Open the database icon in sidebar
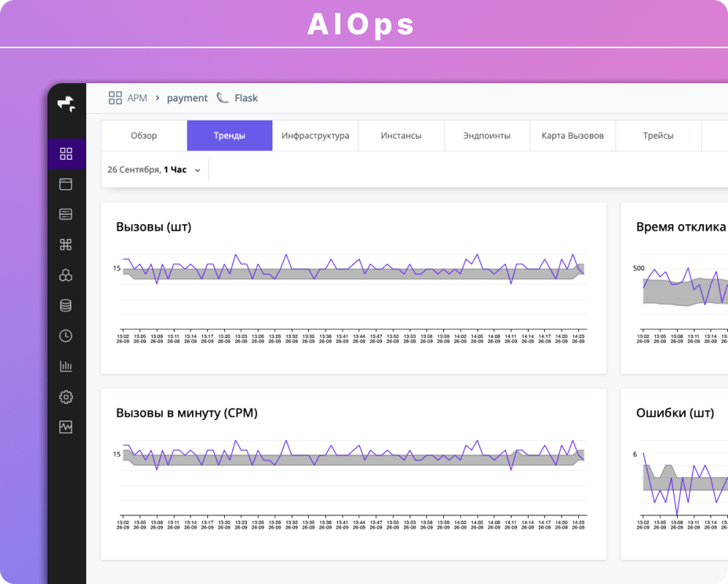 [x=66, y=305]
